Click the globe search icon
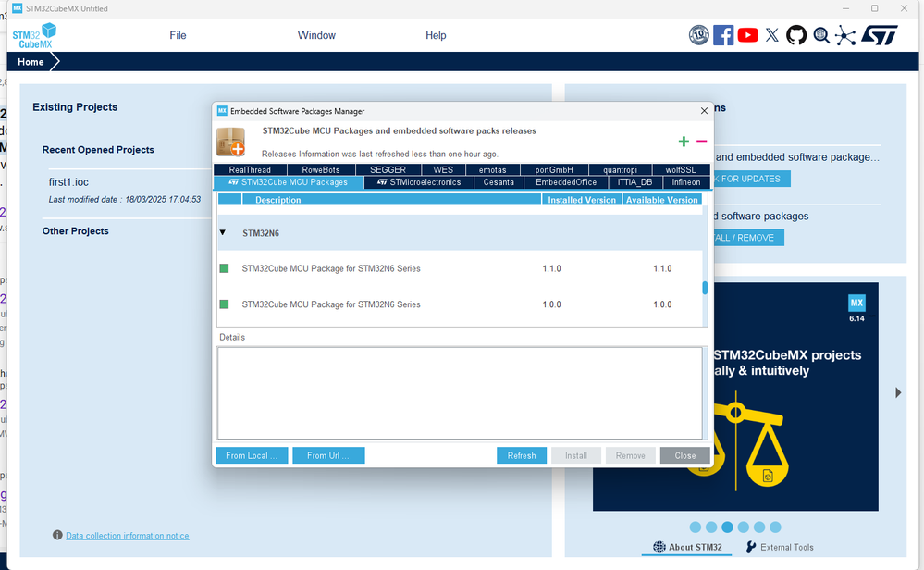 (821, 35)
